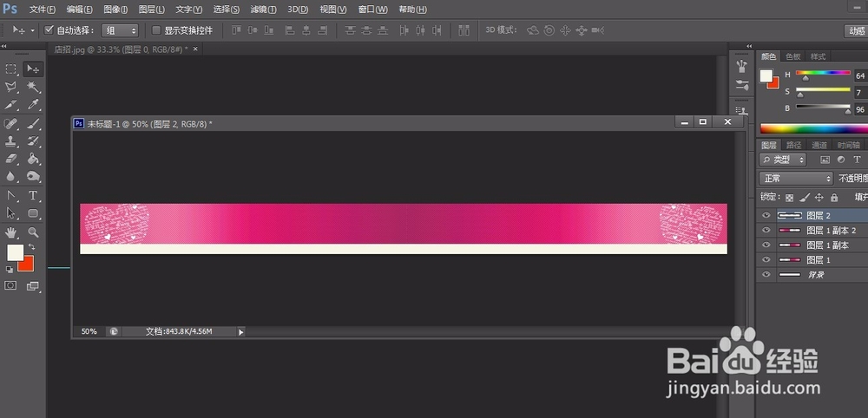Filter layers by type layer icon

857,160
